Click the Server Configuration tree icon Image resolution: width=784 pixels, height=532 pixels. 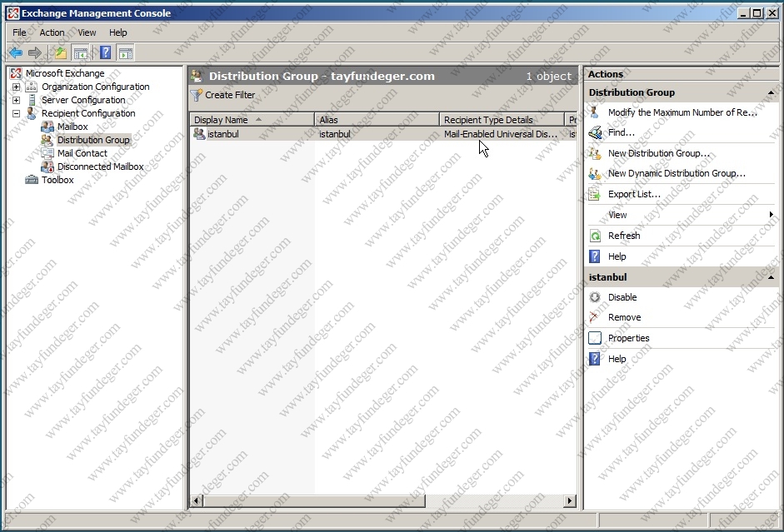click(32, 100)
